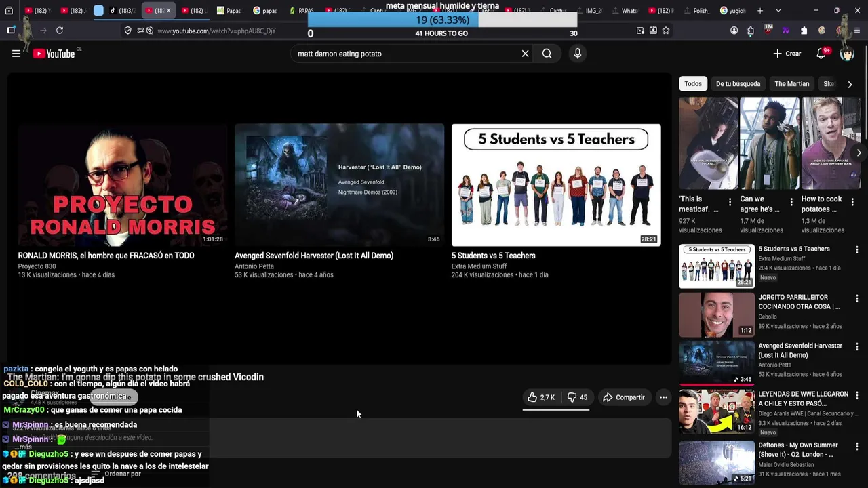Go forward using the browser arrow
Screen dimensions: 868x488
click(43, 30)
